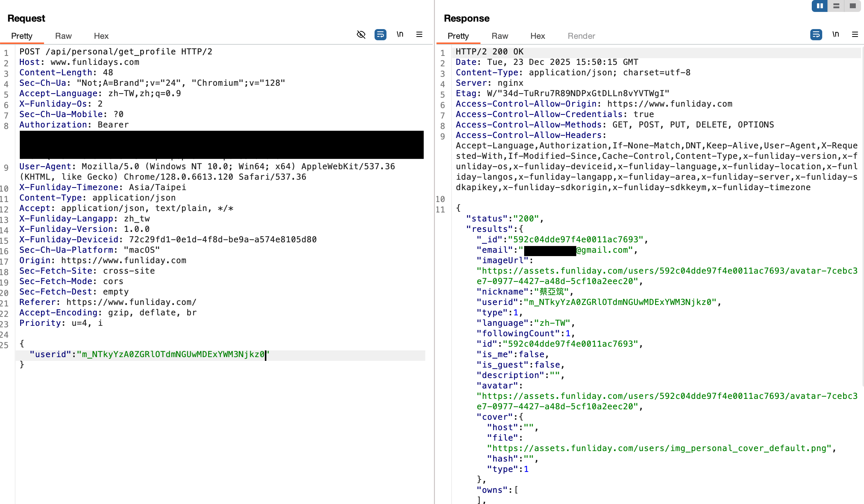Click Access-Control-Allow-Methods response header
The width and height of the screenshot is (864, 504).
(x=615, y=125)
